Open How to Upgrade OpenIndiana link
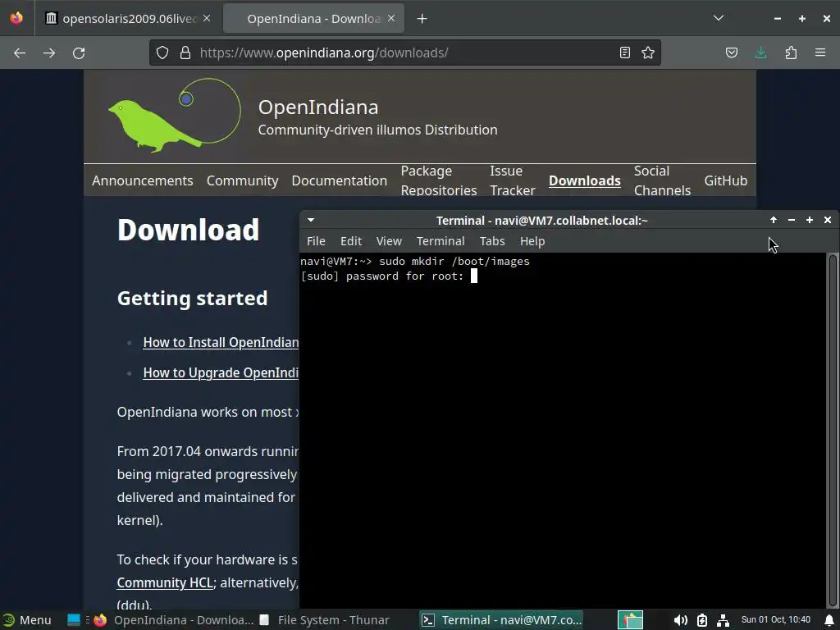The image size is (840, 630). pos(221,373)
